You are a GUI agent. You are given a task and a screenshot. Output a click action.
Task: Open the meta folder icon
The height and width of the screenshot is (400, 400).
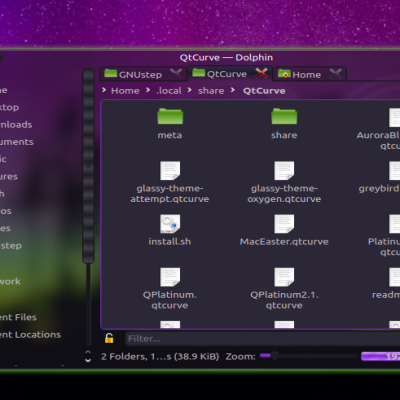coord(170,116)
